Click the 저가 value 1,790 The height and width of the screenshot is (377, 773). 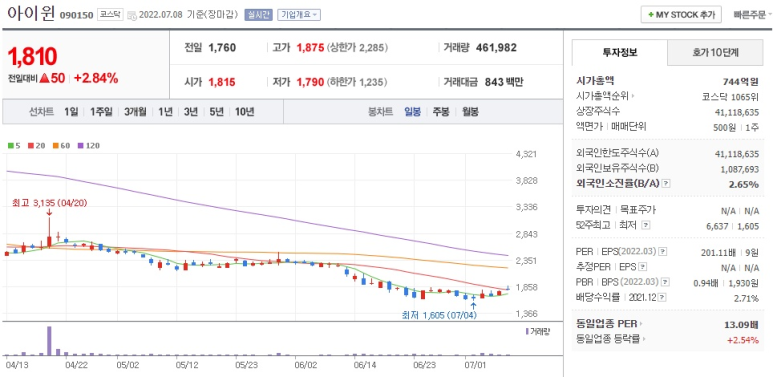coord(310,82)
